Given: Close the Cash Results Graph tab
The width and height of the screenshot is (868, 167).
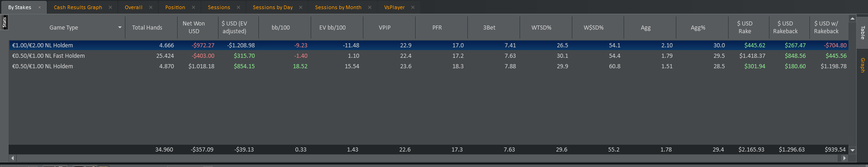Looking at the screenshot, I should [110, 7].
